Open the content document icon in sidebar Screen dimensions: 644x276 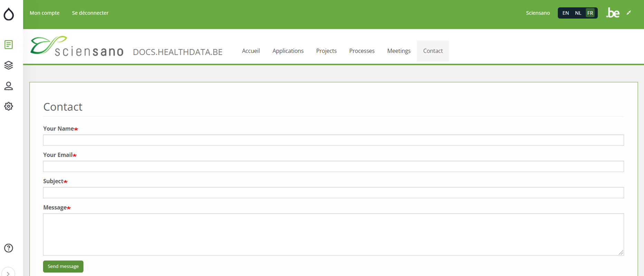pos(9,45)
